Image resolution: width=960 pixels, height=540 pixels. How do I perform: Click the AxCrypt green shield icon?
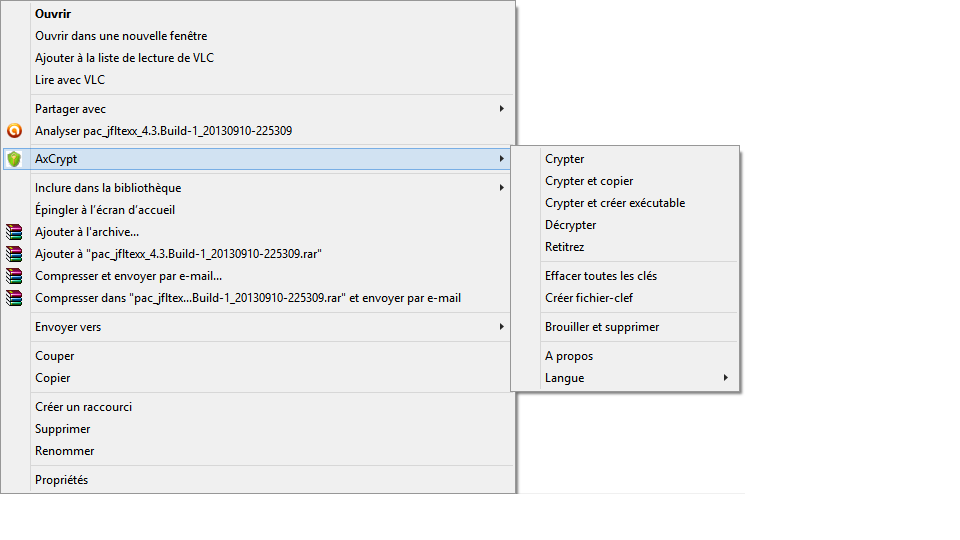coord(14,159)
